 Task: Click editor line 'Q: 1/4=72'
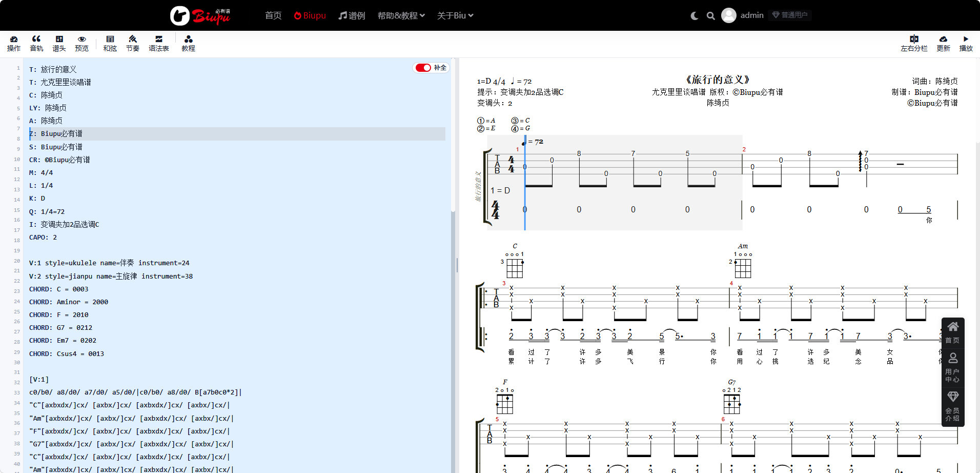pos(47,211)
